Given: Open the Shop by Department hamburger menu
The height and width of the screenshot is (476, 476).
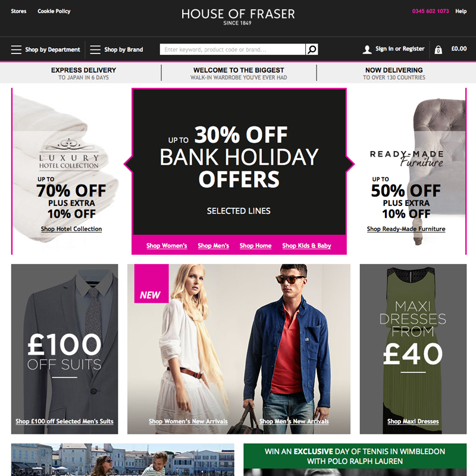Looking at the screenshot, I should tap(17, 49).
